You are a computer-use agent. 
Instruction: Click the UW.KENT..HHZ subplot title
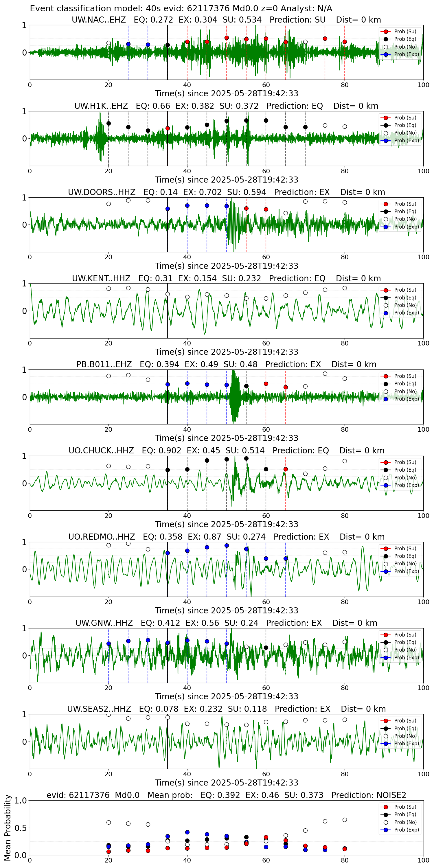pos(227,278)
